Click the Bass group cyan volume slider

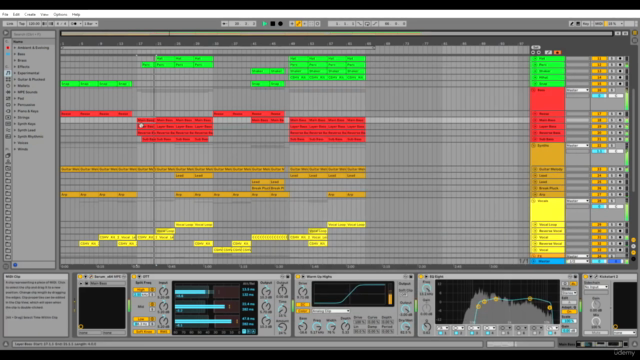(x=599, y=96)
